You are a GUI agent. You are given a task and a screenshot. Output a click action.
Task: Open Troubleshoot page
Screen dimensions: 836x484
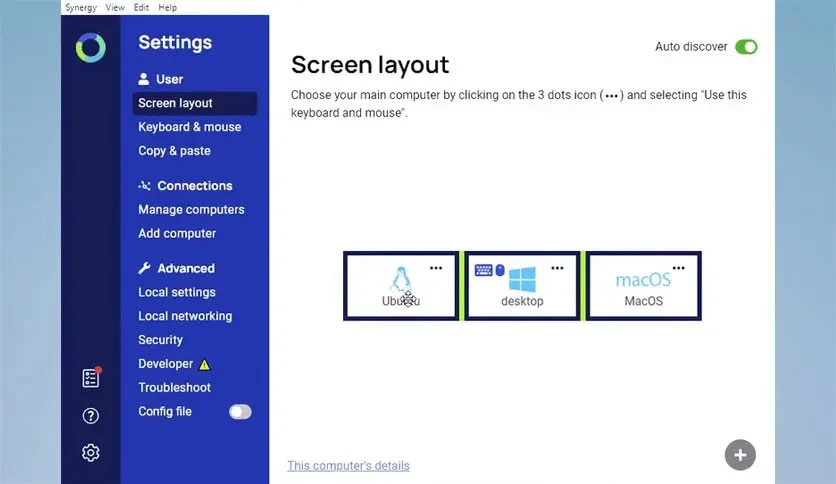click(174, 388)
